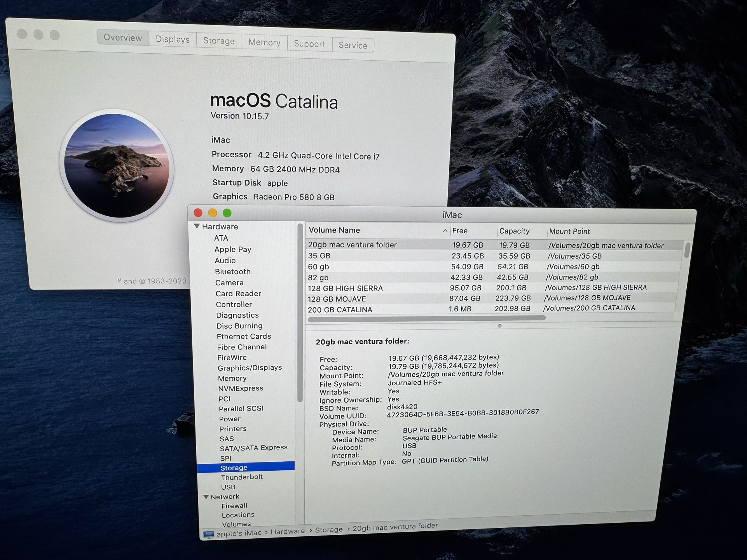Image resolution: width=747 pixels, height=560 pixels.
Task: Click Hardware in the path bar
Action: (x=288, y=531)
